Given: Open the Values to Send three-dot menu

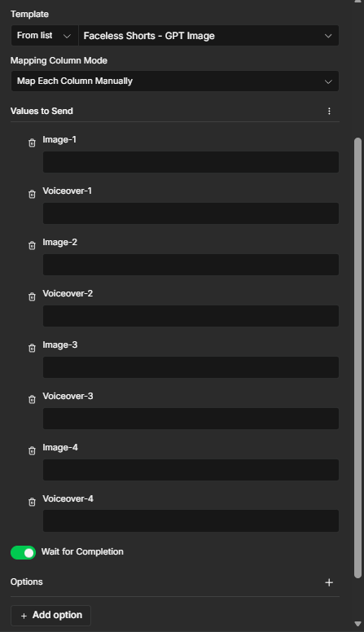Looking at the screenshot, I should point(329,111).
